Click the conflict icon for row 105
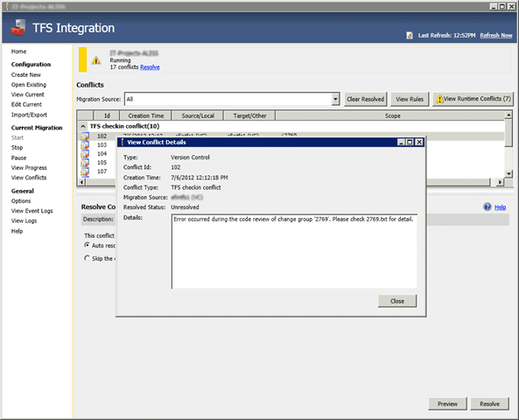This screenshot has width=519, height=420. pos(85,163)
